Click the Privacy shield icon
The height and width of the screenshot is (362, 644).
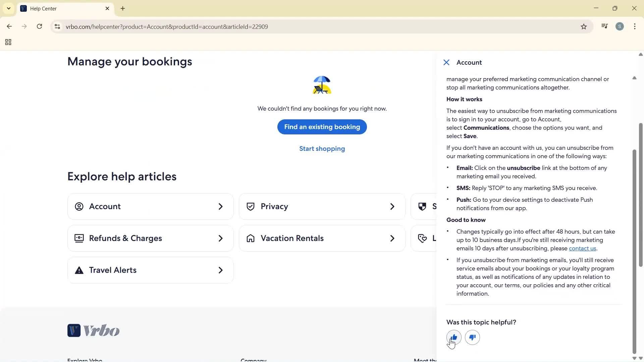(x=251, y=206)
